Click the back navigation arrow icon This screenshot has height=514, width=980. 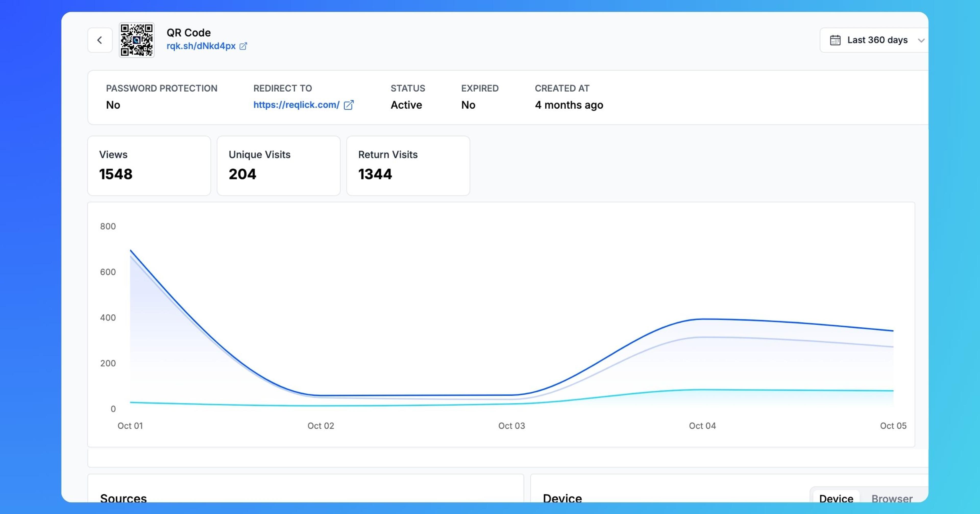tap(99, 40)
